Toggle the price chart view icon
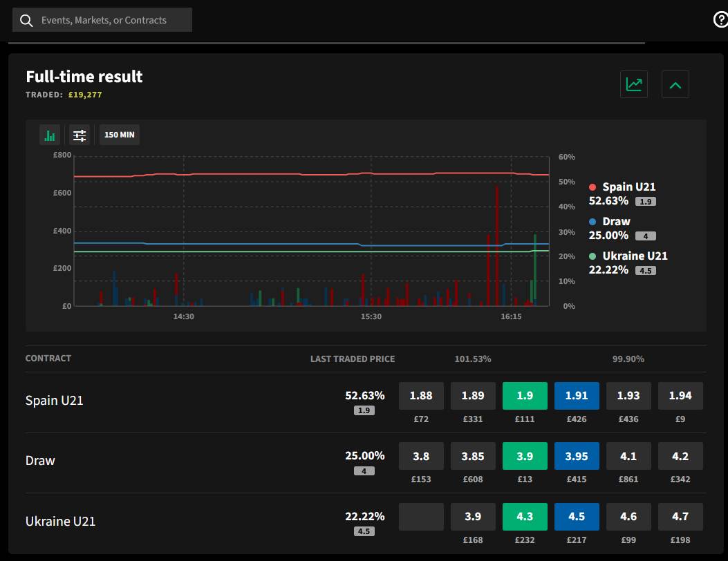Image resolution: width=728 pixels, height=561 pixels. [x=633, y=84]
